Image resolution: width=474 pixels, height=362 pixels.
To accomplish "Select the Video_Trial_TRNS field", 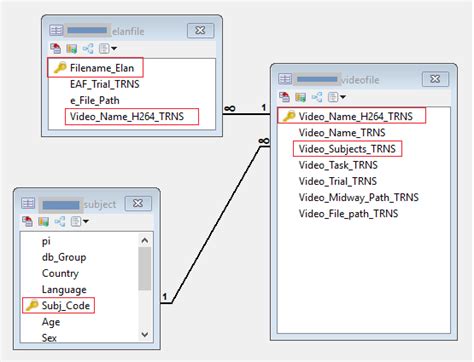I will click(x=338, y=181).
